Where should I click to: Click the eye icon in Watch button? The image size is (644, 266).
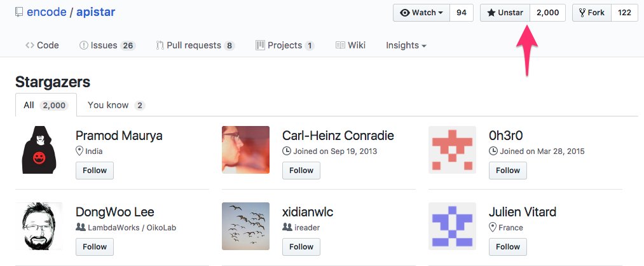pyautogui.click(x=405, y=13)
